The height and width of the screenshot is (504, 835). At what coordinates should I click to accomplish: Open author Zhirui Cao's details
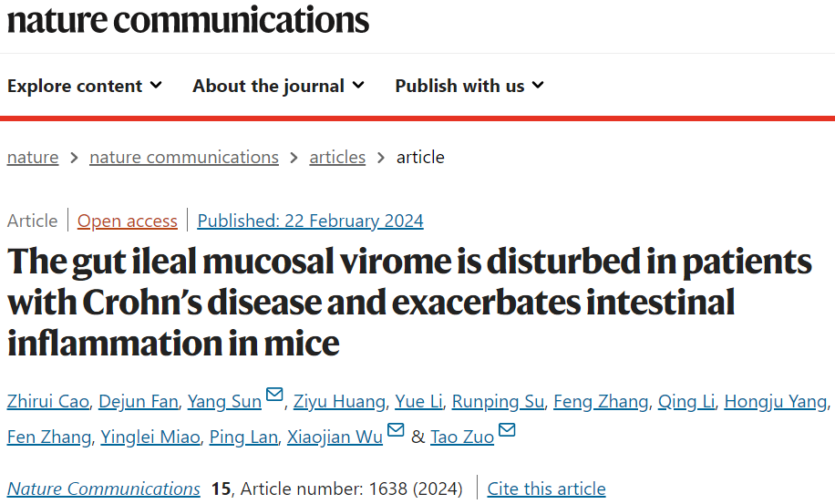[48, 401]
